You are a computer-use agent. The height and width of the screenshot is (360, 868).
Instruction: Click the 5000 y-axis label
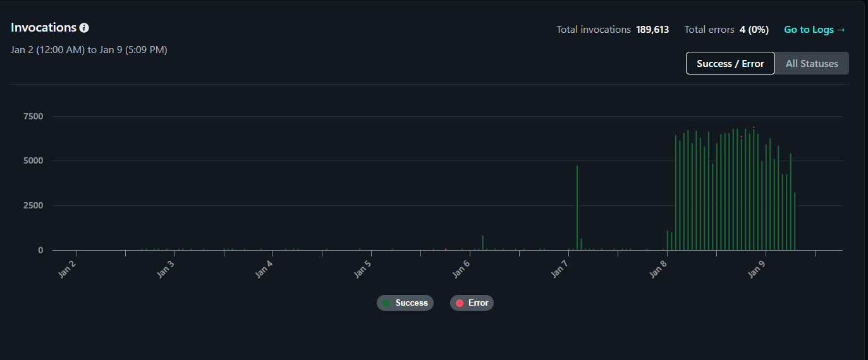point(34,160)
